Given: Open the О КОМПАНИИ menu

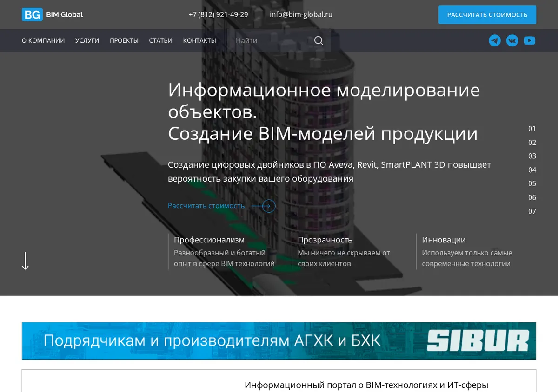Looking at the screenshot, I should 43,40.
